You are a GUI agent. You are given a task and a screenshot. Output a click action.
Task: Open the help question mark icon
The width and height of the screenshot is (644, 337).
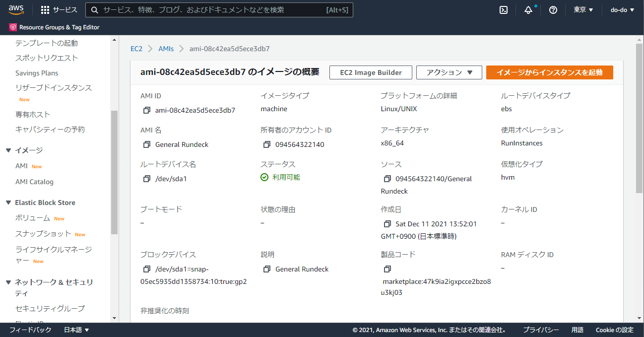coord(553,10)
